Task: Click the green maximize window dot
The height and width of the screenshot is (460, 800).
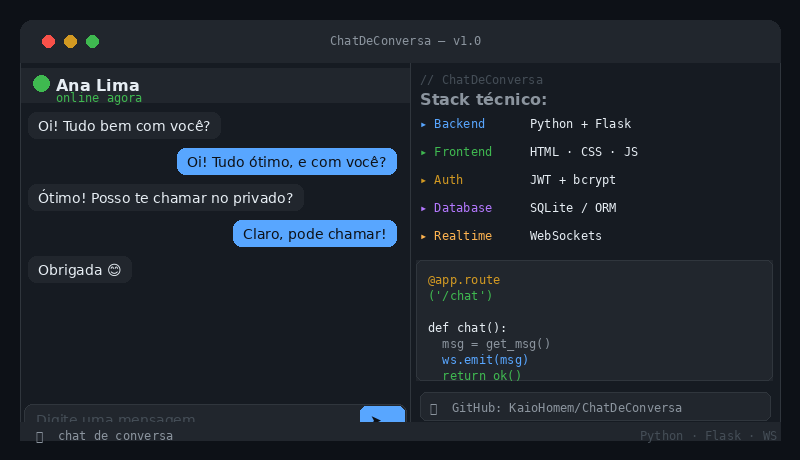Action: pos(92,41)
